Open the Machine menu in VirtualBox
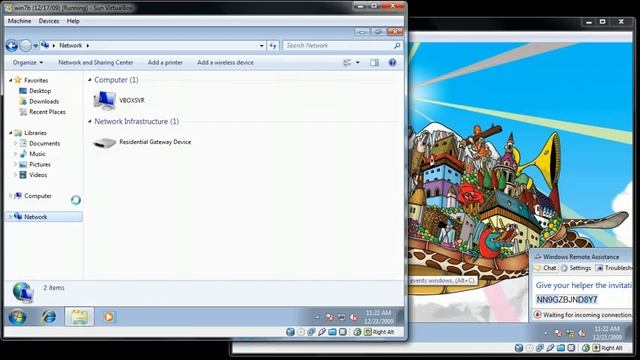 pos(19,21)
